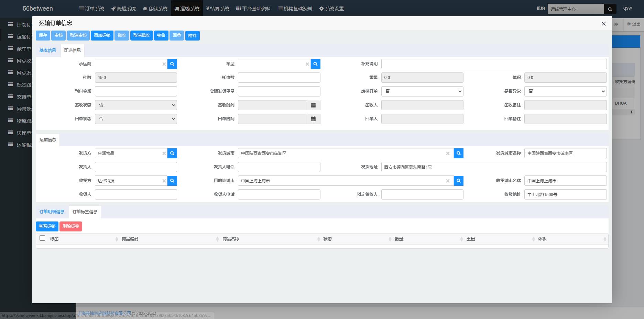Viewport: 644px width, 319px height.
Task: Click the 取消审核 button
Action: [78, 35]
